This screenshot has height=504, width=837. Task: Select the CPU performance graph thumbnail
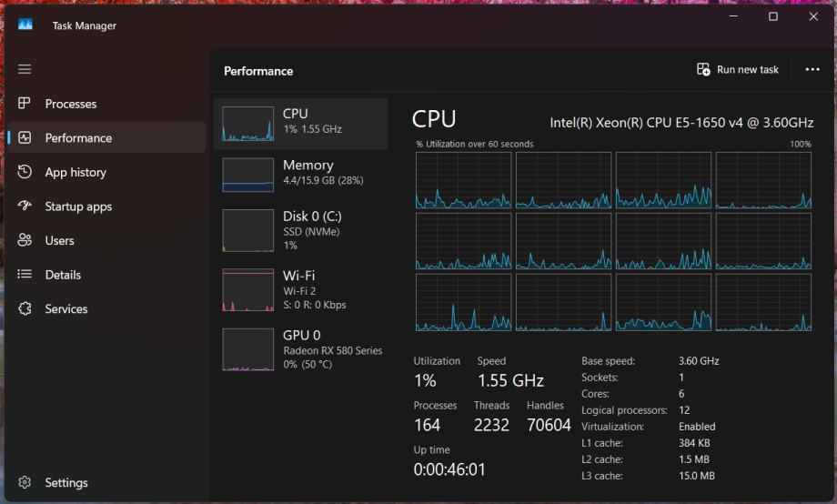[247, 125]
